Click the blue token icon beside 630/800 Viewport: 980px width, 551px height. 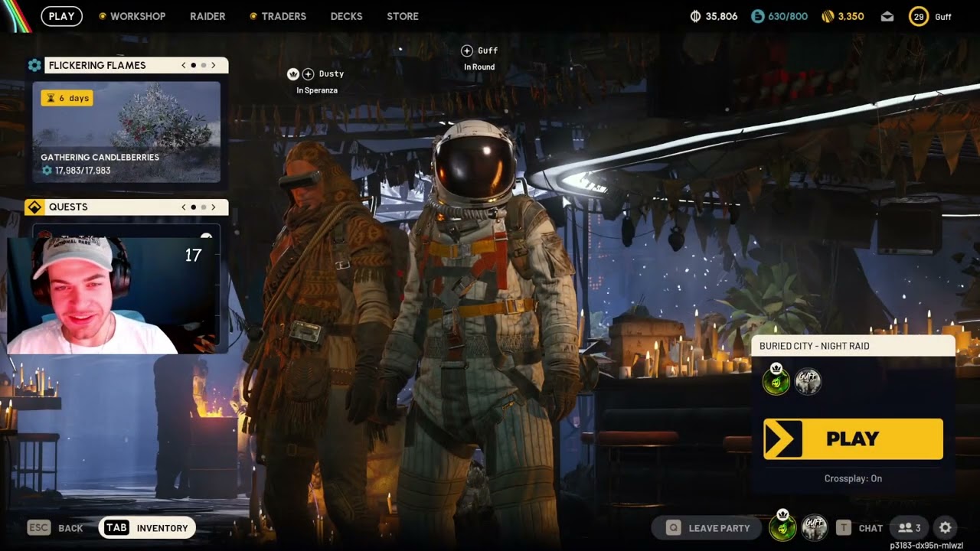[x=757, y=16]
